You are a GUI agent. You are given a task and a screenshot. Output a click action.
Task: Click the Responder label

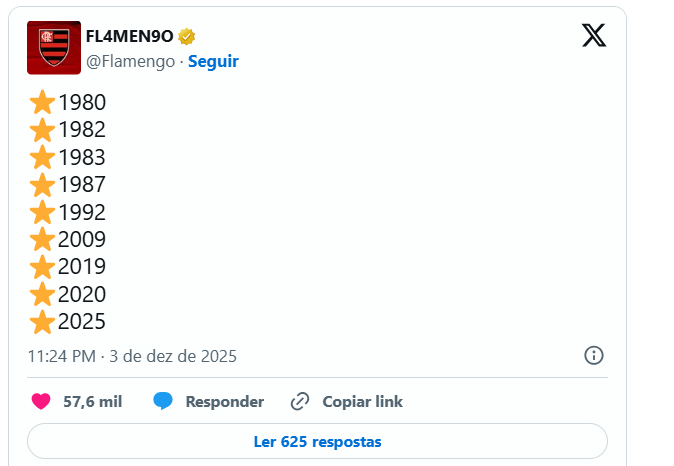[225, 402]
